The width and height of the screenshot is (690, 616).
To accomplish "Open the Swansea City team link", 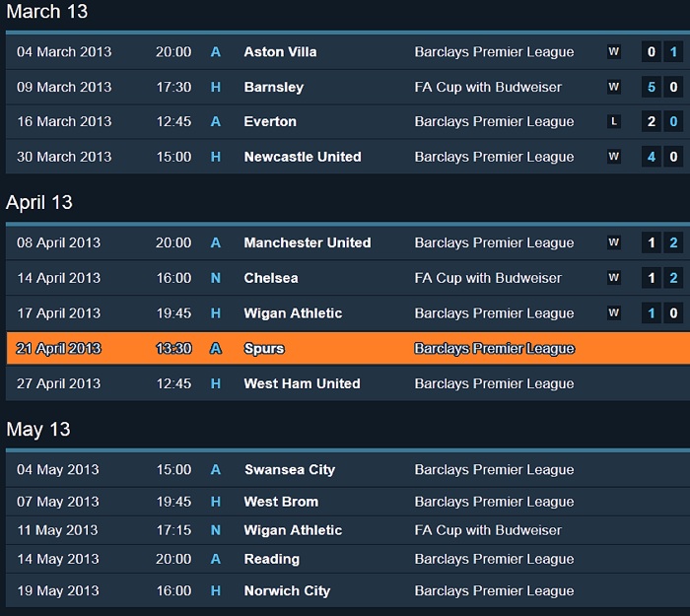I will coord(290,470).
